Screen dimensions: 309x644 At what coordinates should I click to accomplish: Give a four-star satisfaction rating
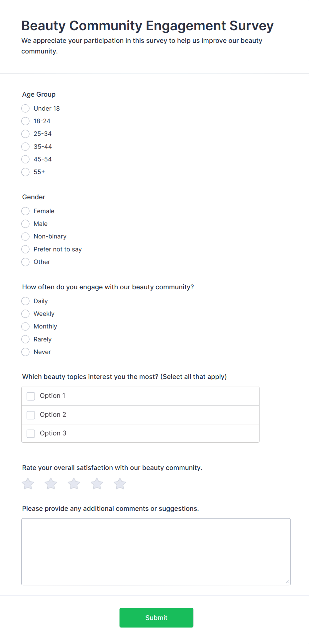click(97, 484)
